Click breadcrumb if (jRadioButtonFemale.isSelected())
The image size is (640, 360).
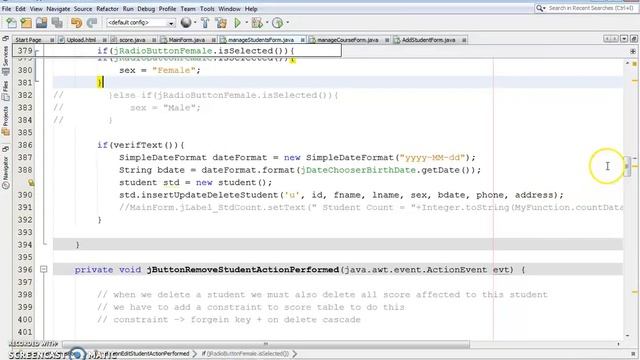245,353
